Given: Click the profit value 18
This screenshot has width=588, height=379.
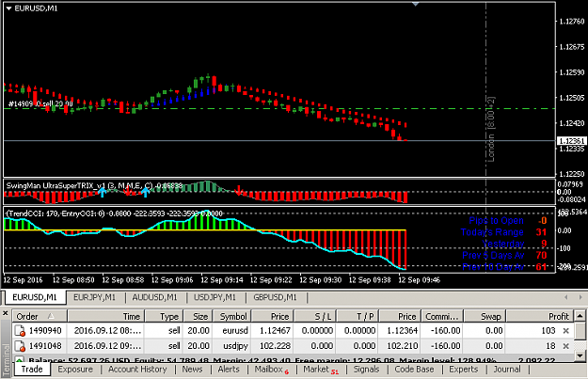Looking at the screenshot, I should coord(550,346).
